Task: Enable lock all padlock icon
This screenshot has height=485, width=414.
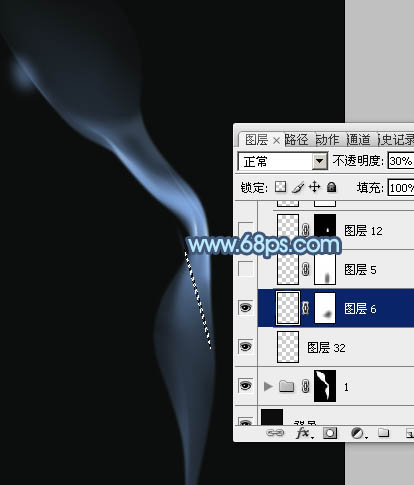Action: click(331, 187)
